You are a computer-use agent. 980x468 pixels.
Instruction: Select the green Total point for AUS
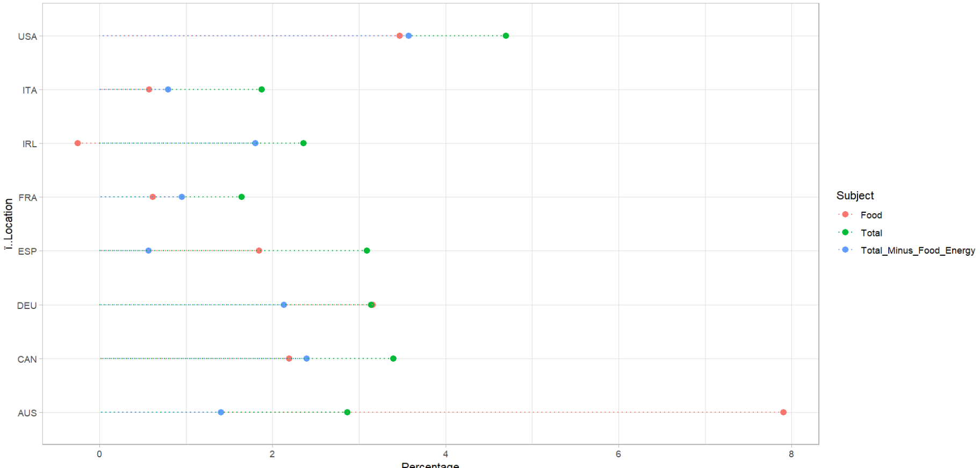click(x=347, y=412)
